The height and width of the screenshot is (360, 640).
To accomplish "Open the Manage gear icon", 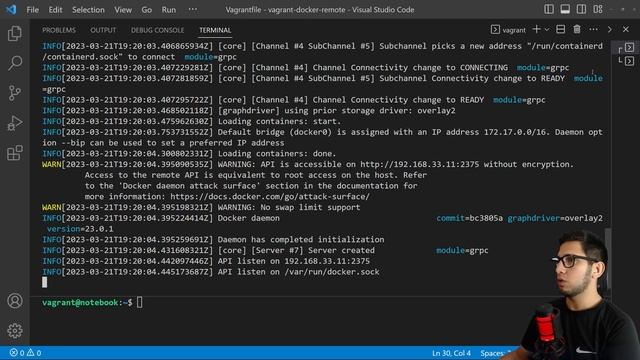I will point(15,331).
